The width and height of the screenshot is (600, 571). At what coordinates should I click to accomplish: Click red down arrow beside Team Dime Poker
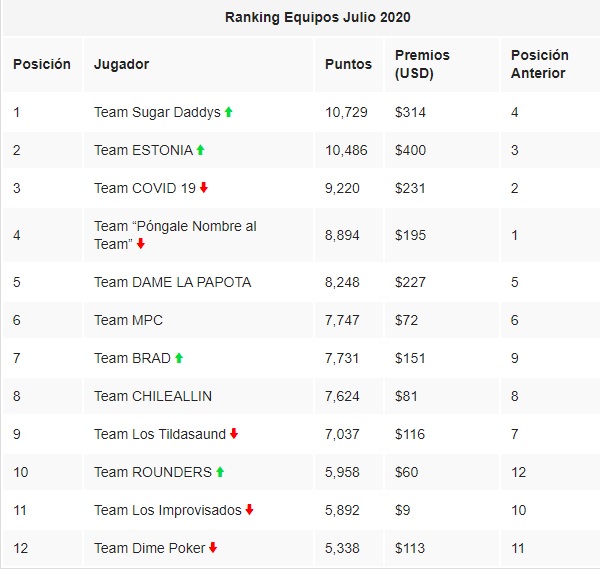tap(213, 548)
